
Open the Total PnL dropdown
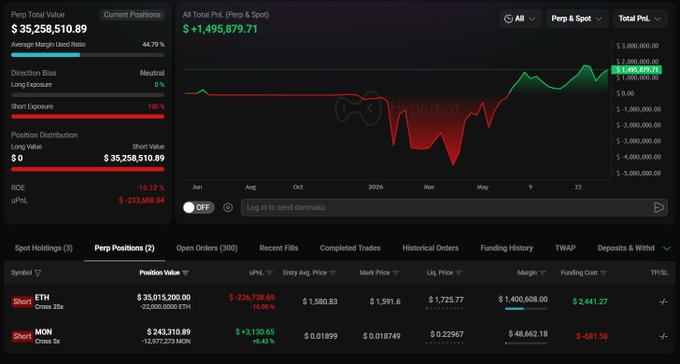point(640,19)
